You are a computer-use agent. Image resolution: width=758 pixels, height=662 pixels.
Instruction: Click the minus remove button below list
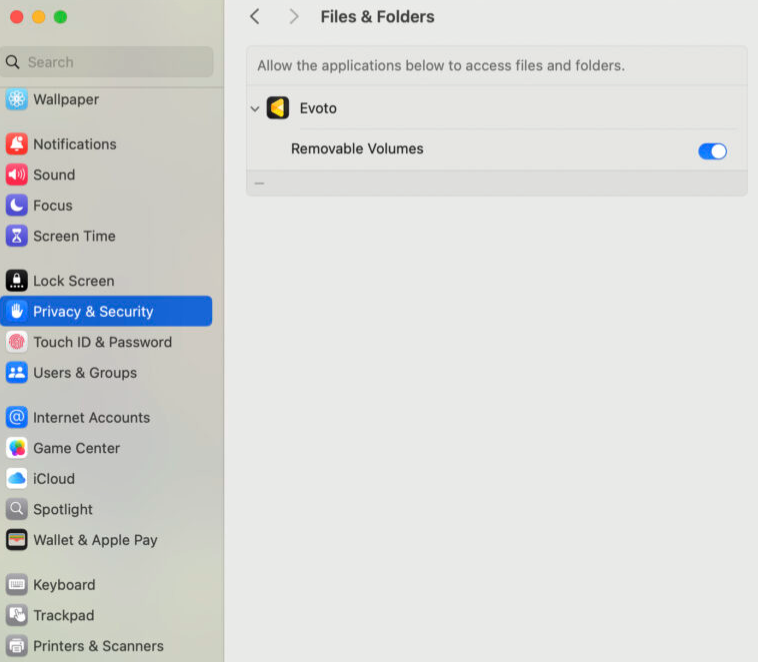(260, 183)
